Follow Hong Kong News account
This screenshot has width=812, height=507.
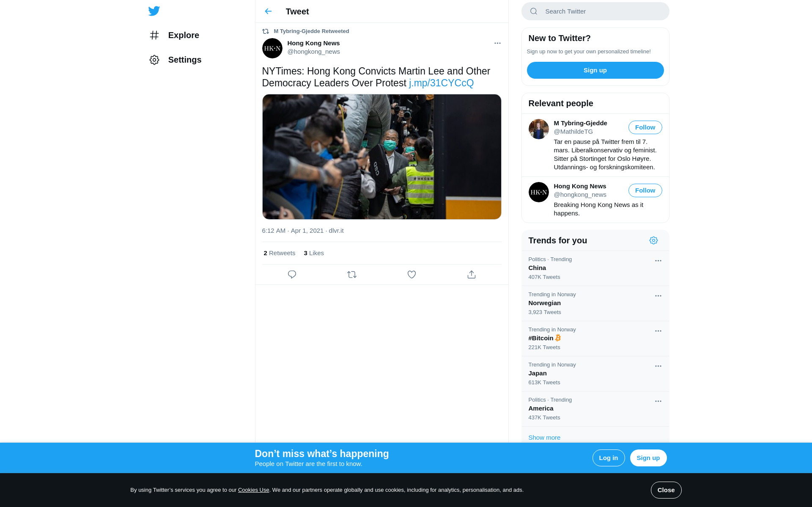pyautogui.click(x=645, y=190)
